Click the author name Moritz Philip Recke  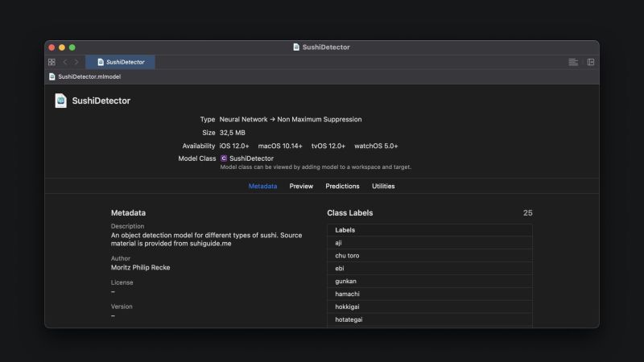(140, 268)
